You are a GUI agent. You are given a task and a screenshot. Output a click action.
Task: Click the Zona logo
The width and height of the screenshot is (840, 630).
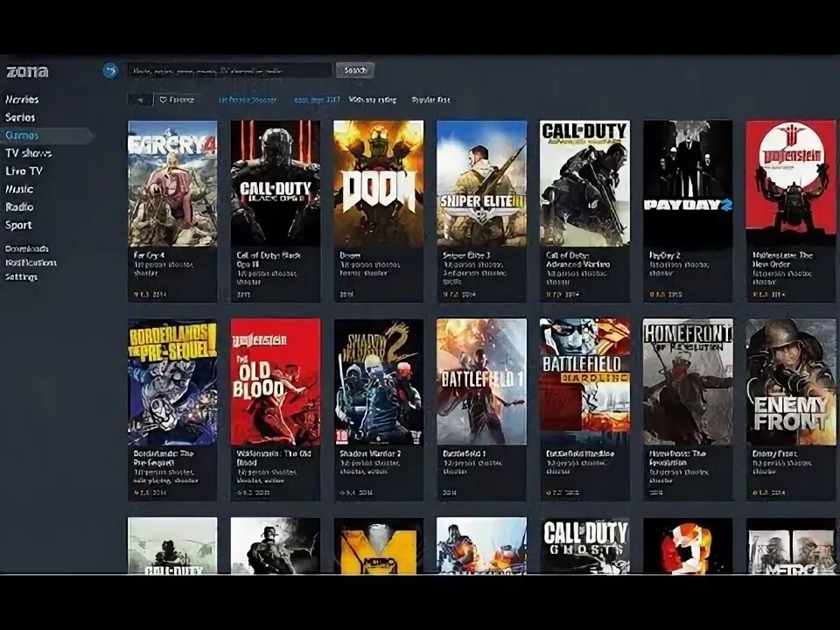pyautogui.click(x=27, y=71)
